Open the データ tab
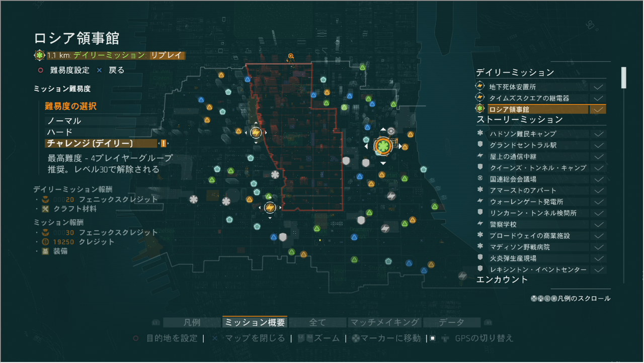This screenshot has width=644, height=363. tap(451, 323)
